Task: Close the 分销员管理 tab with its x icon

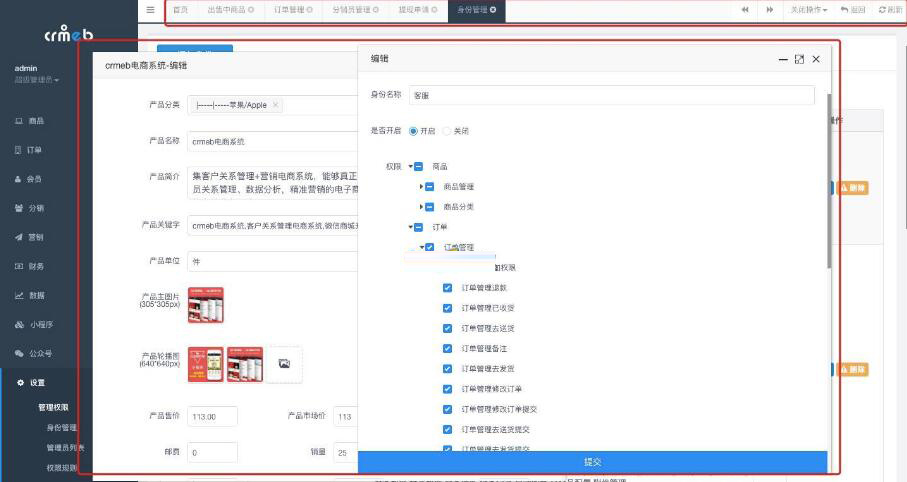Action: coord(375,10)
